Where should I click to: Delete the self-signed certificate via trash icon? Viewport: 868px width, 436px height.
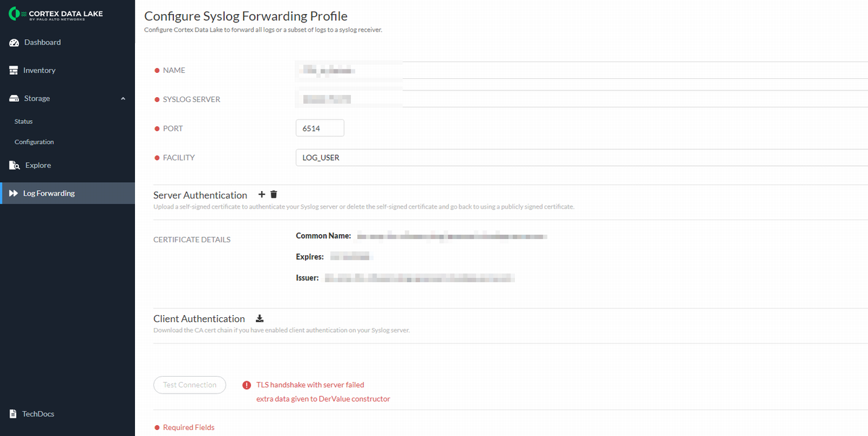[273, 194]
